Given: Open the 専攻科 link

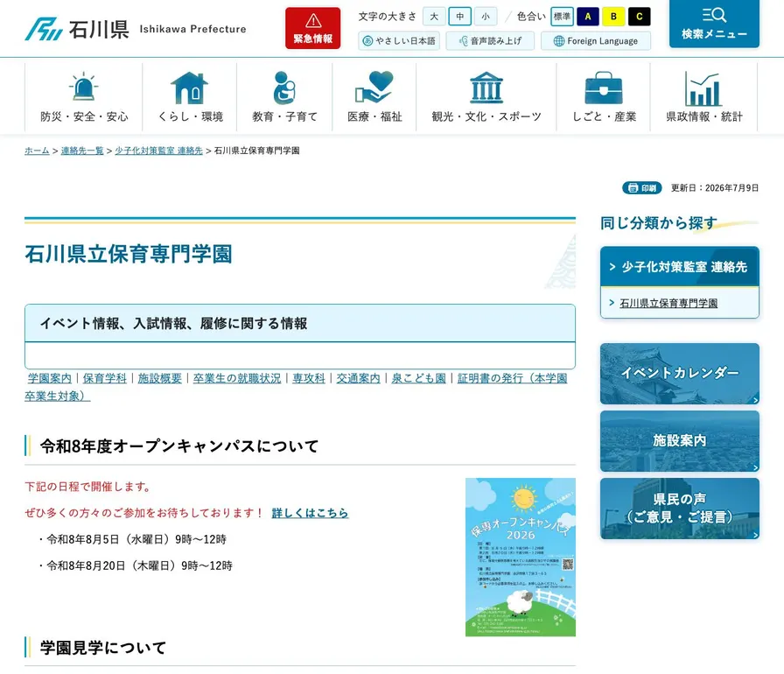Looking at the screenshot, I should [x=309, y=378].
